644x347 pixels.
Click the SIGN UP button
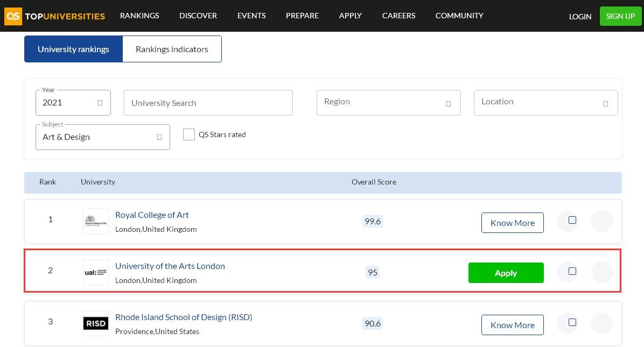point(621,16)
